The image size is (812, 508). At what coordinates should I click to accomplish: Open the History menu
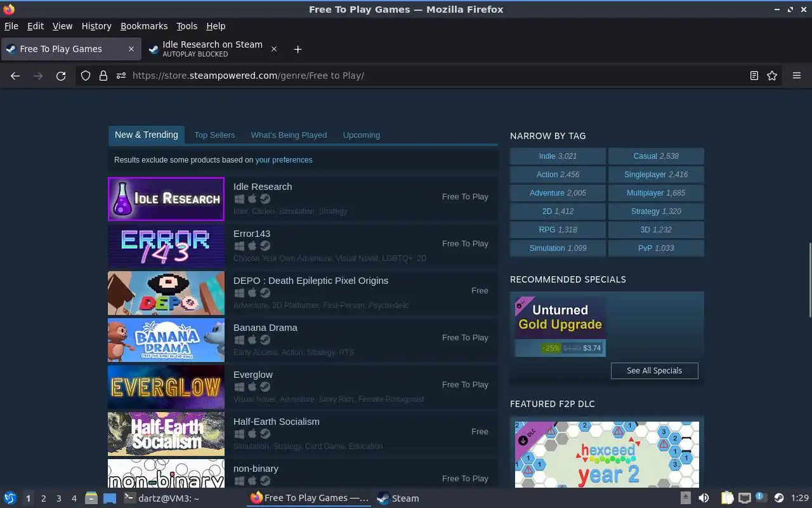(x=96, y=26)
